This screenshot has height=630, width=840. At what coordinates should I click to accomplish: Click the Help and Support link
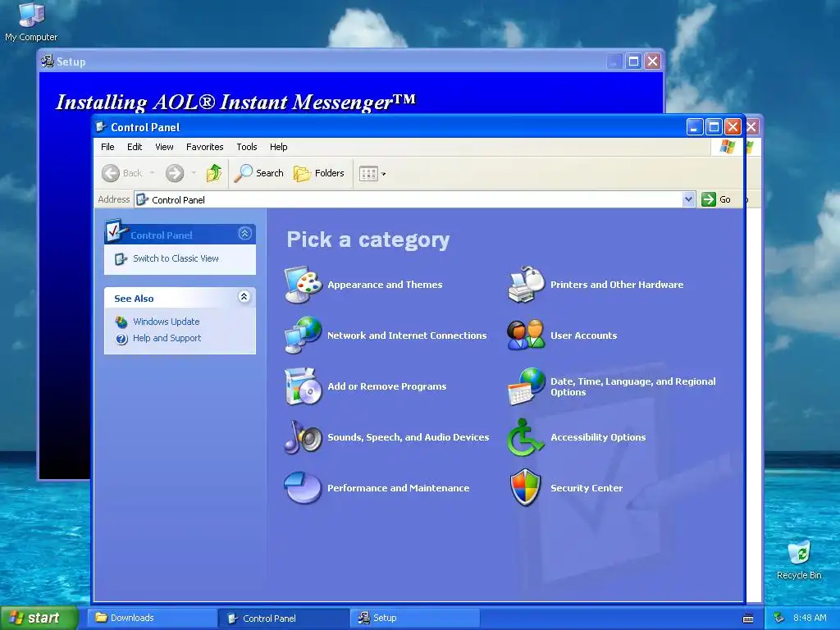click(167, 338)
